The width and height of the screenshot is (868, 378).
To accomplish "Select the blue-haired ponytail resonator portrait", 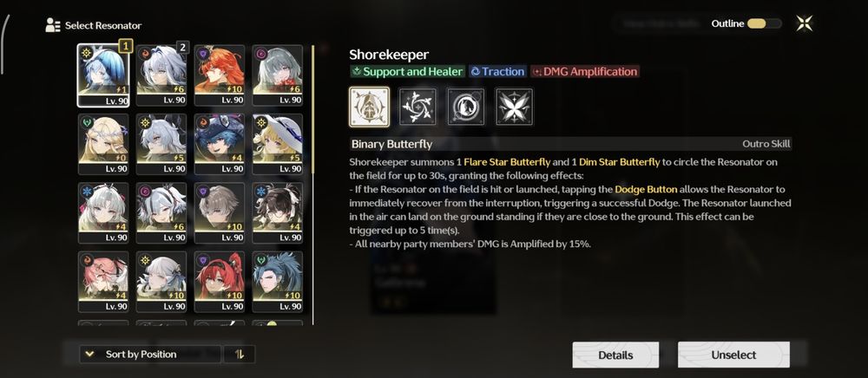I will click(x=278, y=282).
